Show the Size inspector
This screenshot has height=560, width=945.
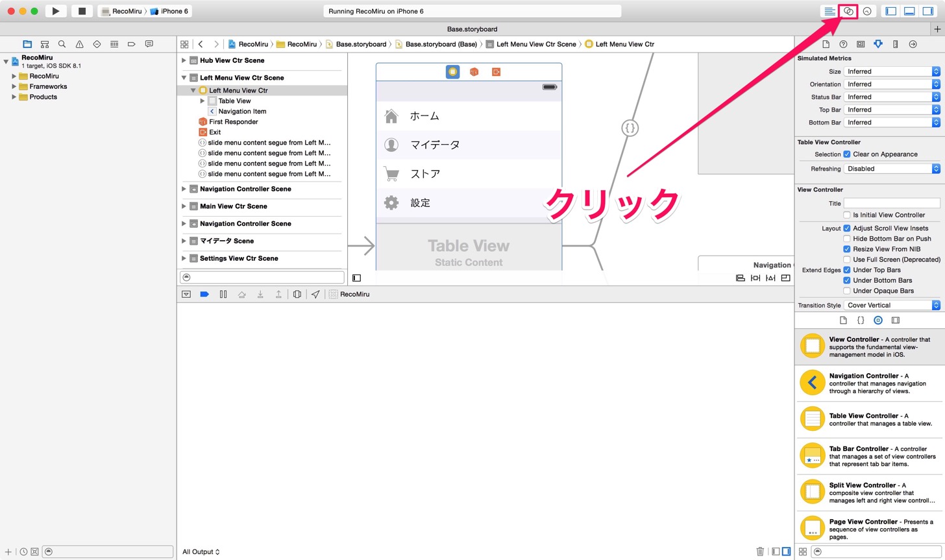point(896,44)
